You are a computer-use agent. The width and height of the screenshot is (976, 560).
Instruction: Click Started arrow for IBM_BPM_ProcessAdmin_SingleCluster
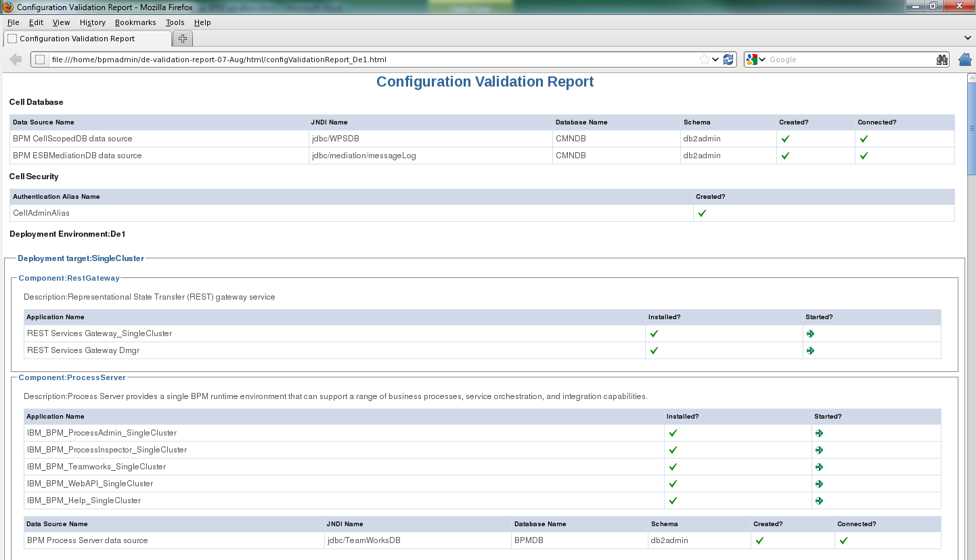pos(819,433)
